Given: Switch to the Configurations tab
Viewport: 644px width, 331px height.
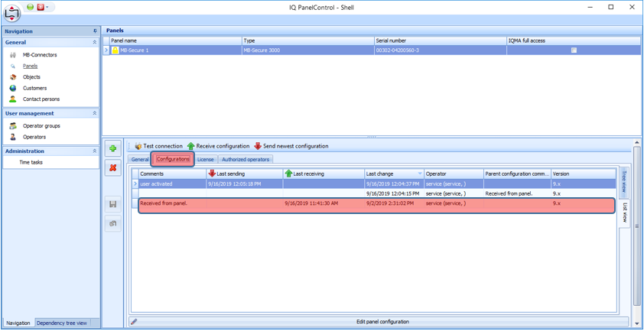Looking at the screenshot, I should [x=173, y=159].
